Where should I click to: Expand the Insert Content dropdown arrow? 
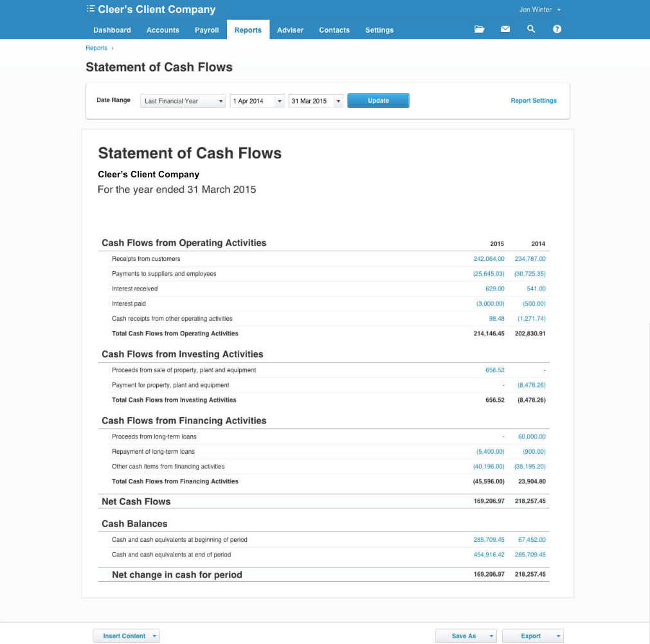(x=154, y=636)
